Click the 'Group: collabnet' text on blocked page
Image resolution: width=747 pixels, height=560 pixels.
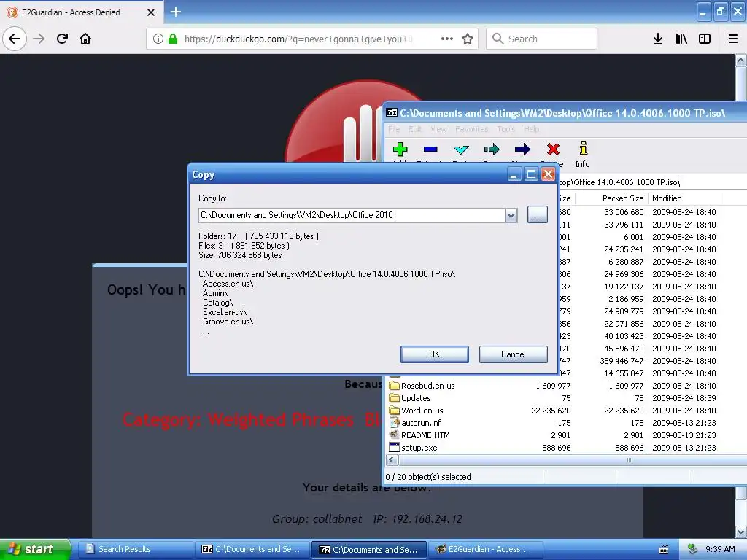(317, 519)
